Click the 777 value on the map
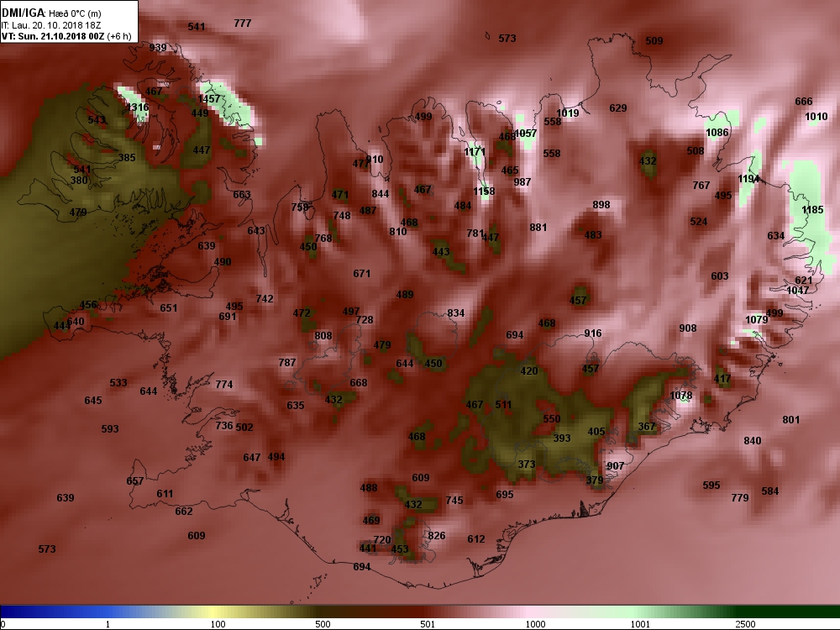The width and height of the screenshot is (840, 630). (x=243, y=23)
